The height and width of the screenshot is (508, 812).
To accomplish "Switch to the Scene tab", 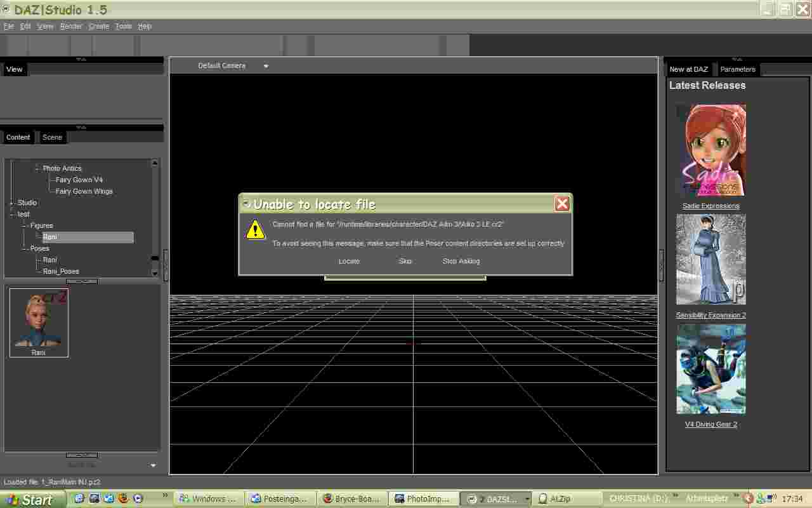I will pos(52,137).
